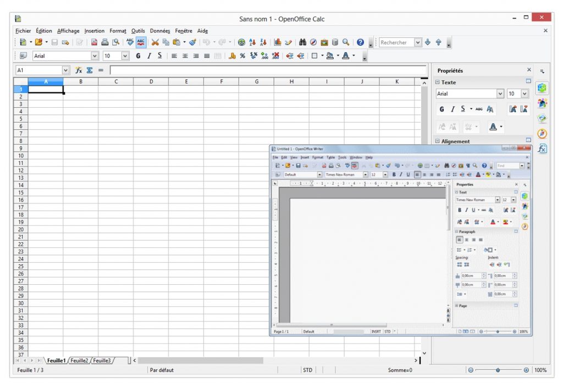Toggle AutoSpellcheck in Calc toolbar
The width and height of the screenshot is (563, 392).
[x=141, y=42]
